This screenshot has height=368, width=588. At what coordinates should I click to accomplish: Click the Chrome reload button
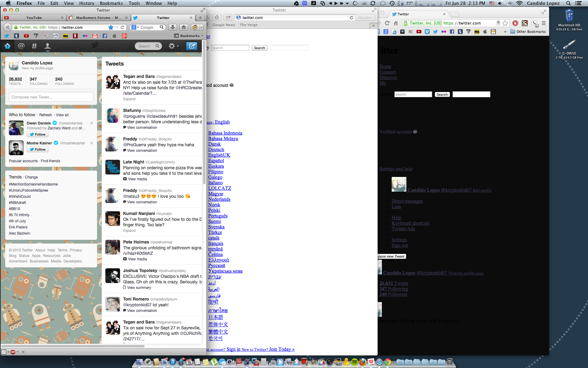pos(387,23)
